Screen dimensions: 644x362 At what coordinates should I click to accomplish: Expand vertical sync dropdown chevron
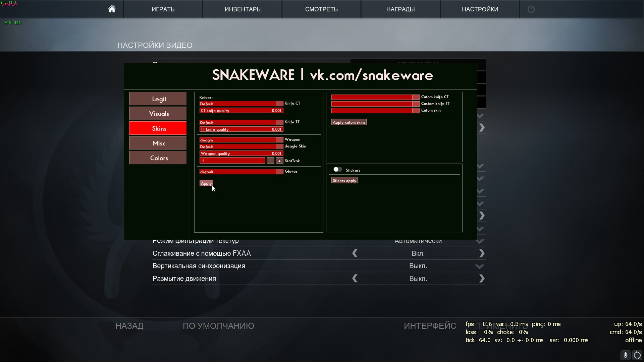click(x=480, y=266)
